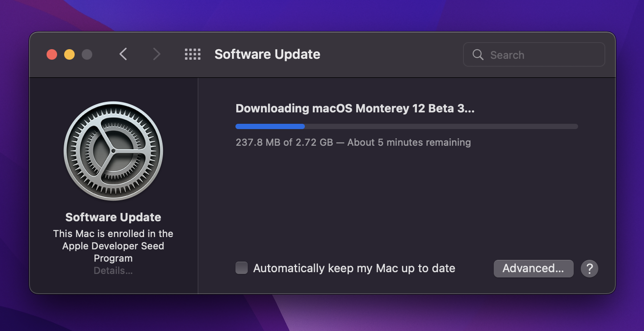Click the Apple Developer Seed Program enrollment text
644x331 pixels.
(113, 246)
